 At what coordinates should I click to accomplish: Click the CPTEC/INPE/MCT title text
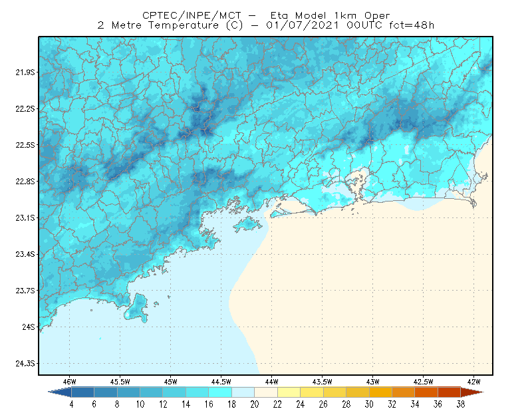pos(192,15)
